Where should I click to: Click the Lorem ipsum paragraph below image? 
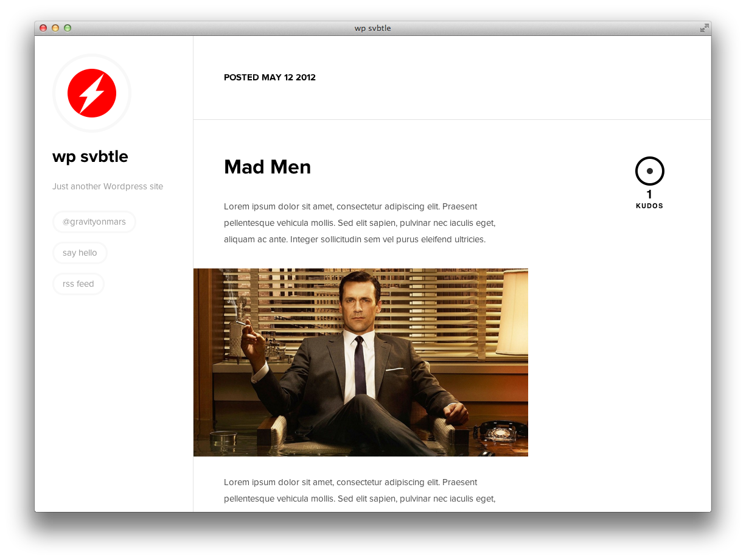coord(360,491)
